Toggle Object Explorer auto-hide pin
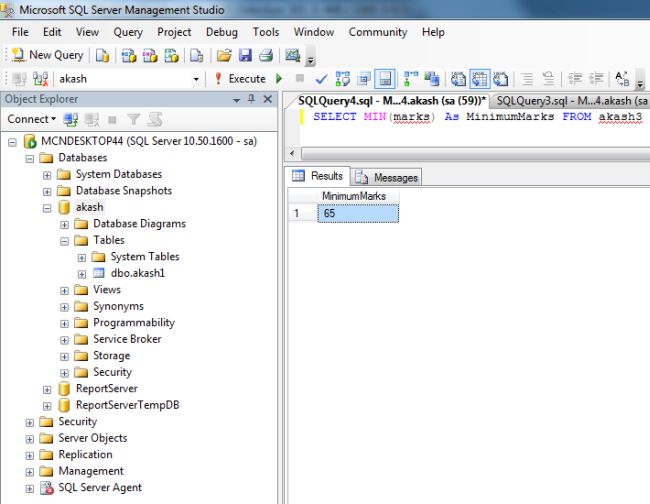Viewport: 650px width, 504px height. coord(251,99)
